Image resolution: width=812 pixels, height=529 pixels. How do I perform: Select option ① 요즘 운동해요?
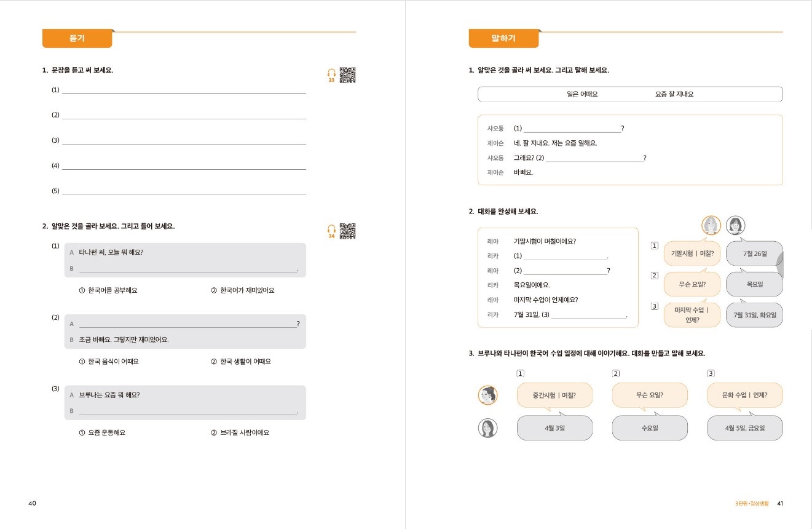pyautogui.click(x=101, y=432)
